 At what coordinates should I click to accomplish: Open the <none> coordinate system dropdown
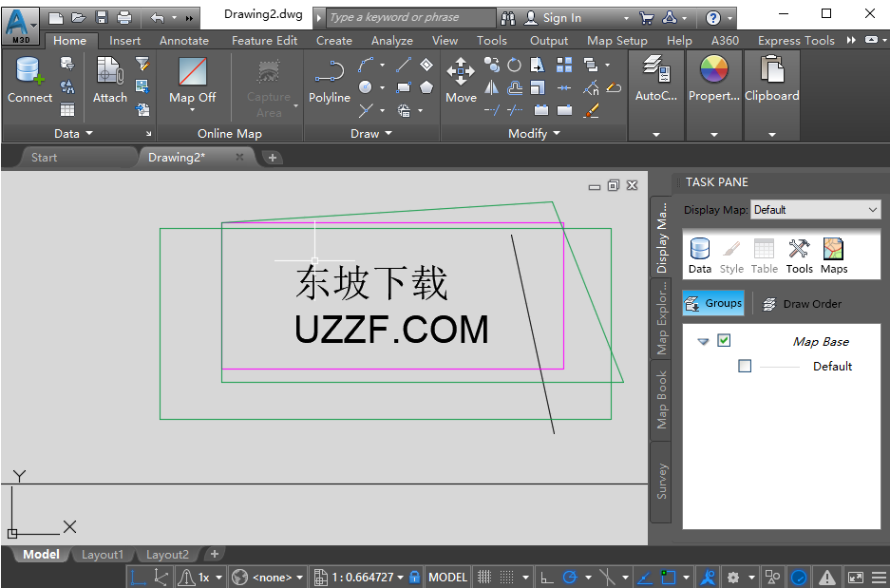[300, 578]
